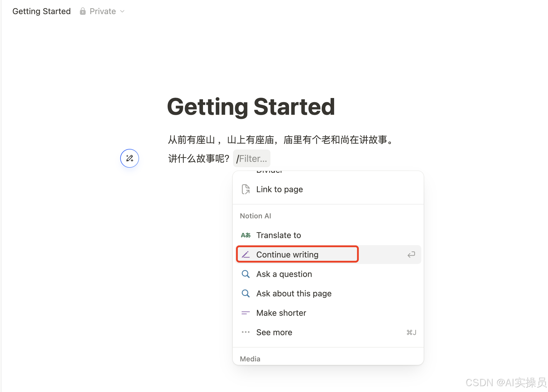Click the Getting Started page heading
Screen dimensions: 548x392
click(251, 107)
